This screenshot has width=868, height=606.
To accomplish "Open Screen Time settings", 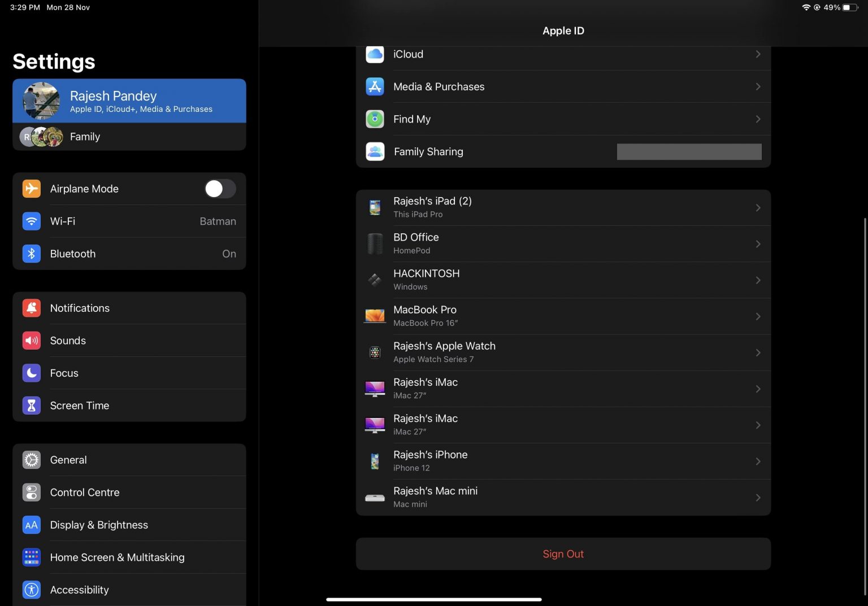I will (x=129, y=406).
